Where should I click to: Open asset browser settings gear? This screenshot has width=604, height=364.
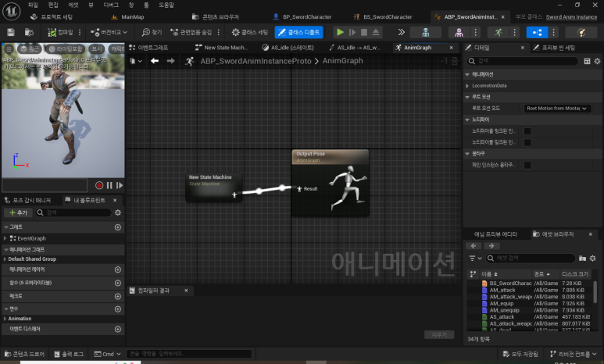point(593,258)
